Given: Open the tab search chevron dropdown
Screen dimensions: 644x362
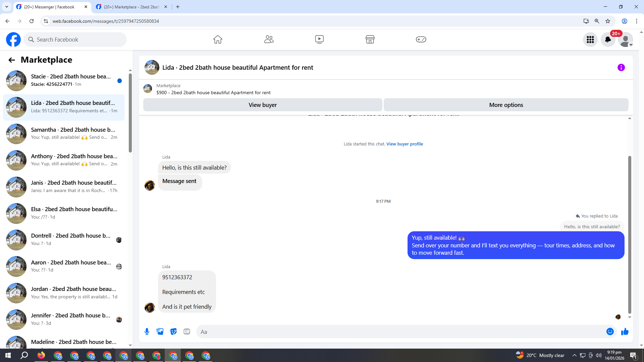Looking at the screenshot, I should point(6,7).
